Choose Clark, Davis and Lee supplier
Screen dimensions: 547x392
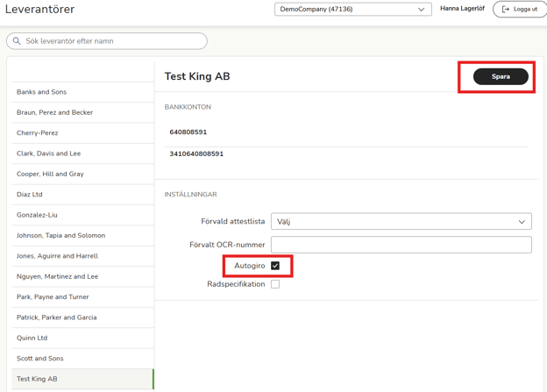click(49, 153)
